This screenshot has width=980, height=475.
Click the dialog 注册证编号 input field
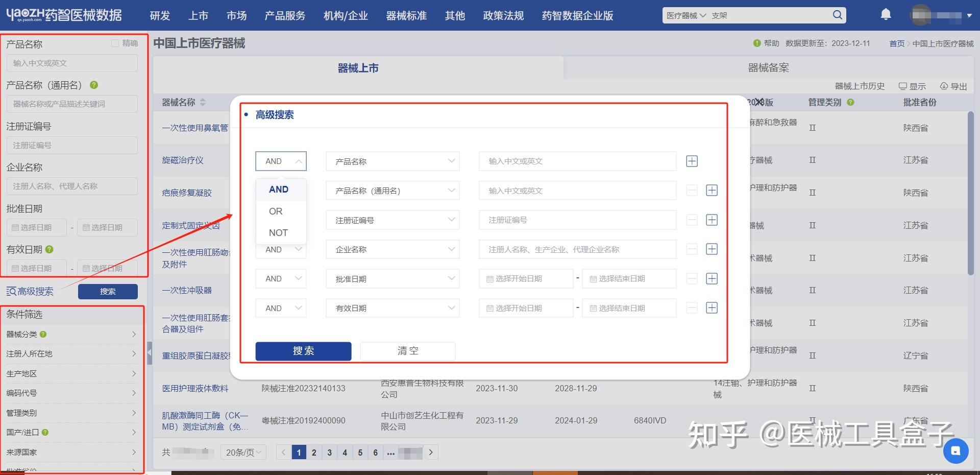[x=578, y=220]
